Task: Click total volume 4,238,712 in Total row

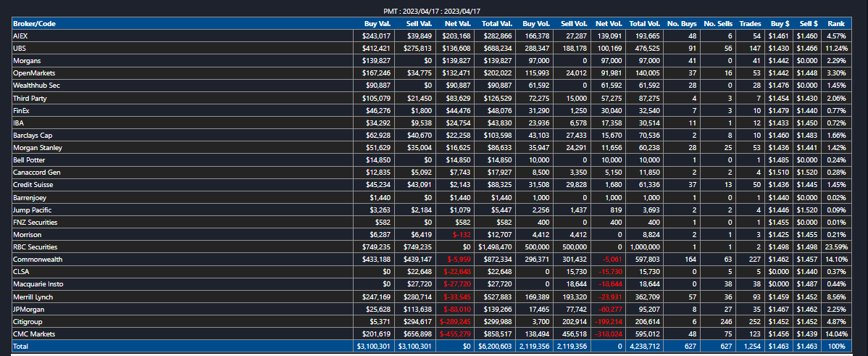Action: (644, 346)
